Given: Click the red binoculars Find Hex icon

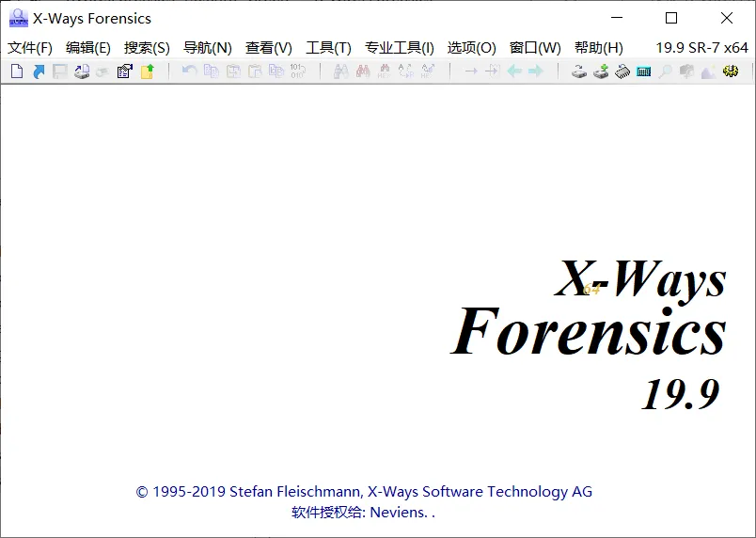Looking at the screenshot, I should pyautogui.click(x=363, y=71).
